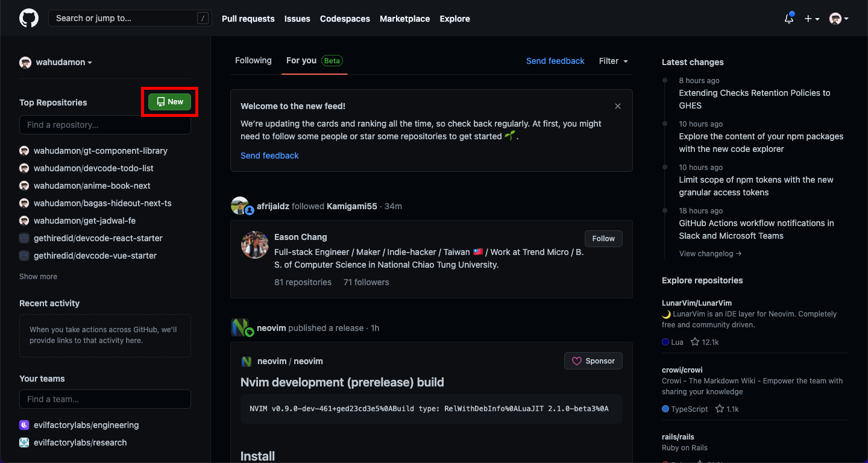Focus the Search or jump to field
The image size is (868, 463).
130,19
